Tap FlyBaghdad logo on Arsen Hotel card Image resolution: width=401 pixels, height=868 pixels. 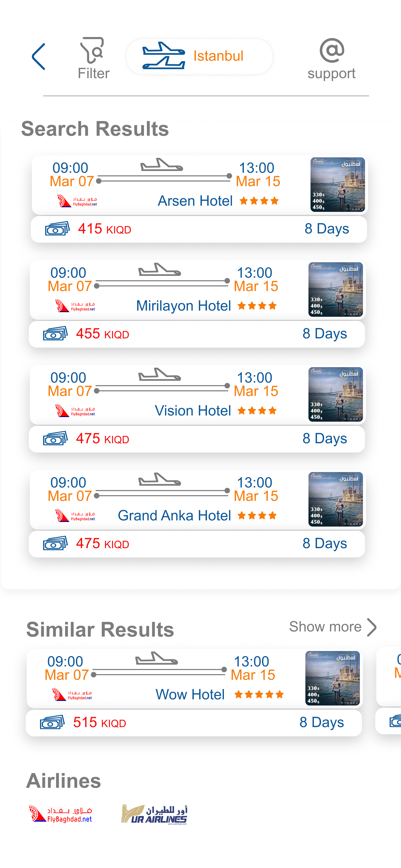[77, 201]
